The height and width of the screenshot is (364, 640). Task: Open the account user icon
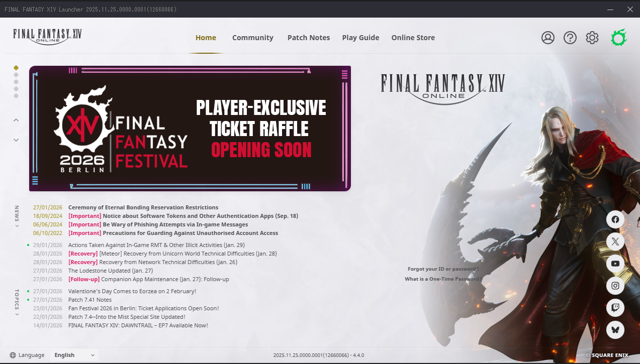coord(548,38)
